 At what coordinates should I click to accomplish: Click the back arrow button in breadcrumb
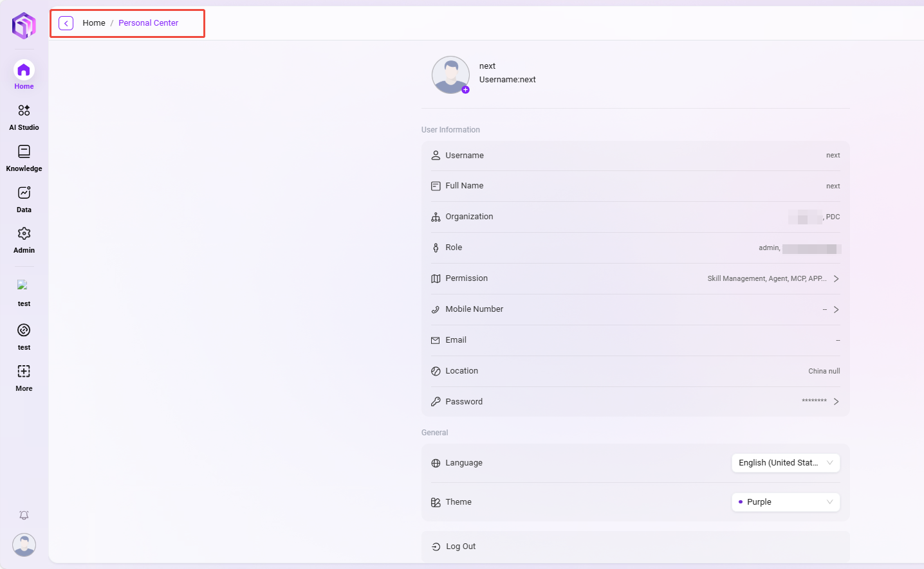(66, 23)
